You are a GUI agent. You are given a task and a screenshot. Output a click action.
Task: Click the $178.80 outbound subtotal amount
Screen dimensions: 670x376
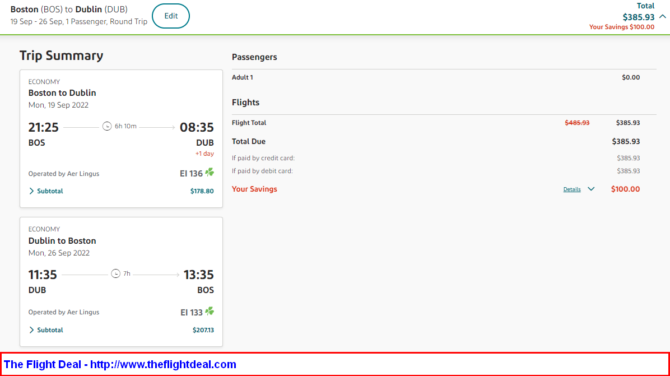pos(202,191)
